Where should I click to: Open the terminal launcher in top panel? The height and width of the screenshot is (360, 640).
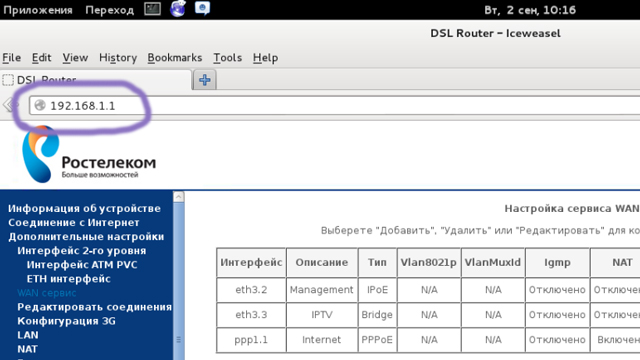click(x=152, y=9)
